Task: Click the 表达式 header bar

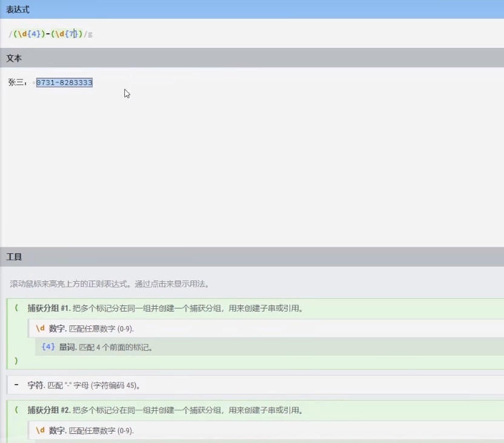Action: [x=18, y=10]
